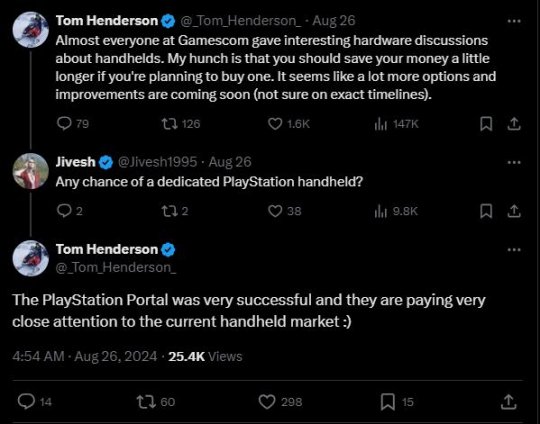This screenshot has height=424, width=540.
Task: Open more options on the first tweet
Action: (x=514, y=21)
